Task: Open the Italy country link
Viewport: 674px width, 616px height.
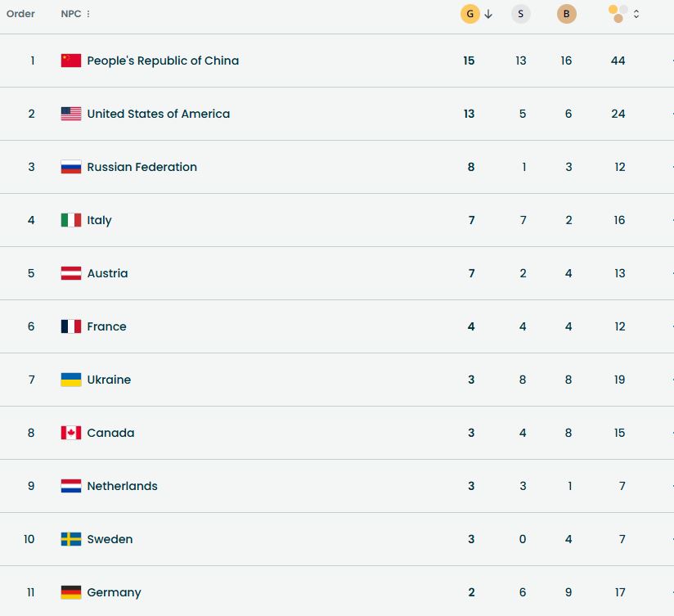Action: click(x=100, y=220)
